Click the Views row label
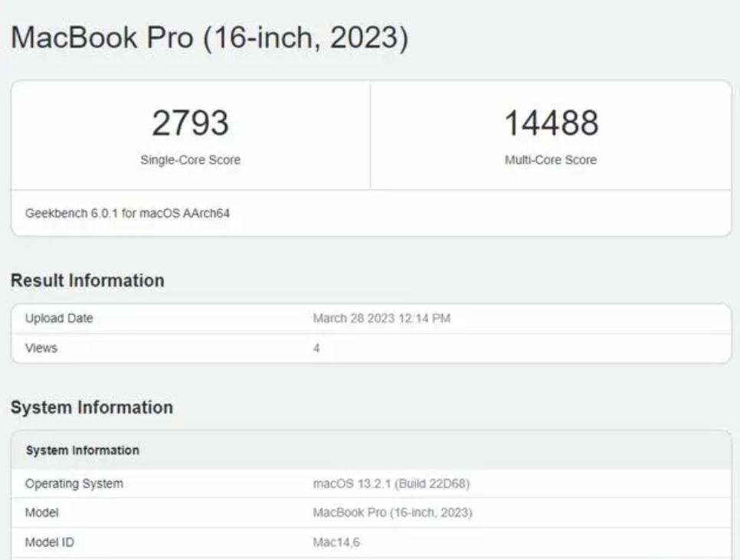 [41, 348]
